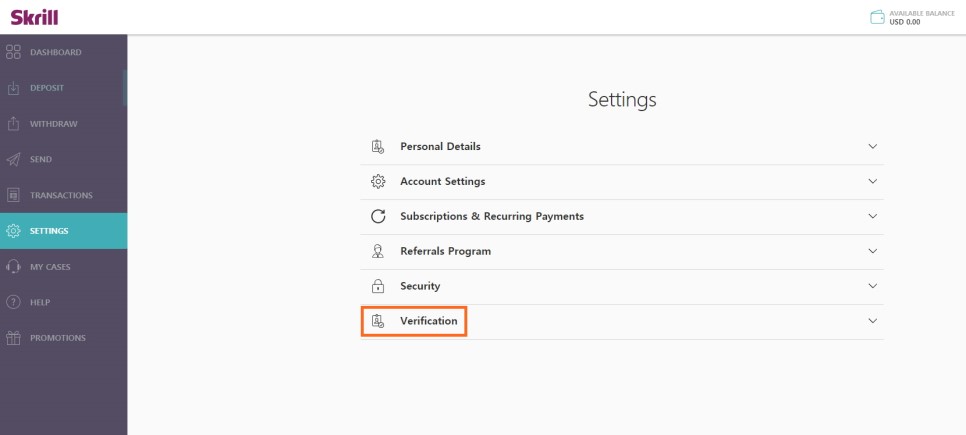Click the Skrill logo

(x=34, y=17)
